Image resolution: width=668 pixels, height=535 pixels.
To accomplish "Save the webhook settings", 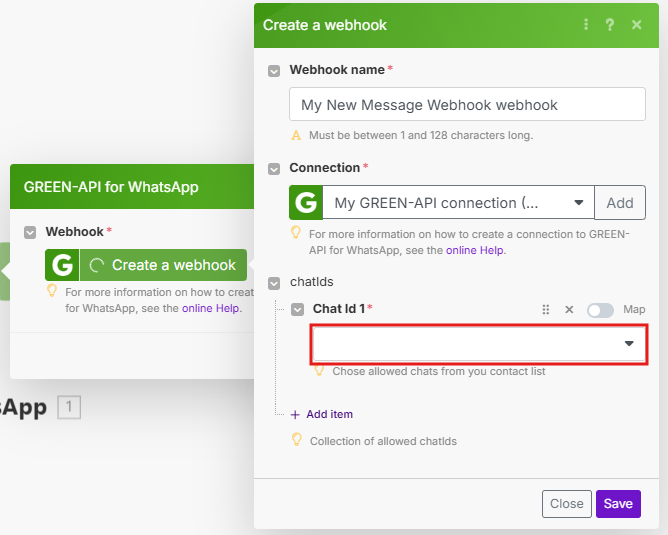I will point(618,503).
